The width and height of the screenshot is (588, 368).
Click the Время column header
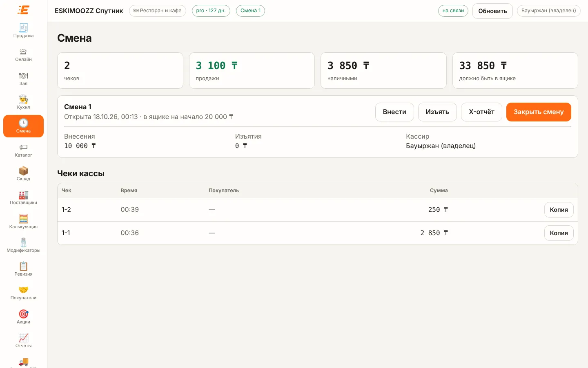click(129, 191)
